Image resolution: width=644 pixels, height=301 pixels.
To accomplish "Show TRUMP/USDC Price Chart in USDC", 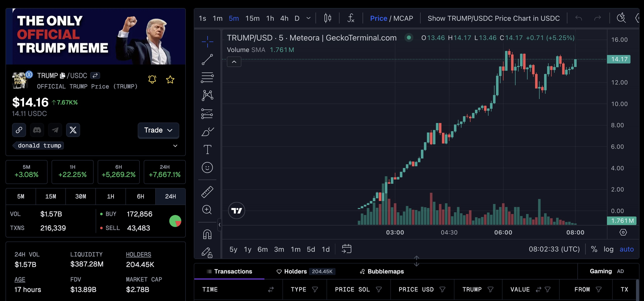I will point(494,18).
